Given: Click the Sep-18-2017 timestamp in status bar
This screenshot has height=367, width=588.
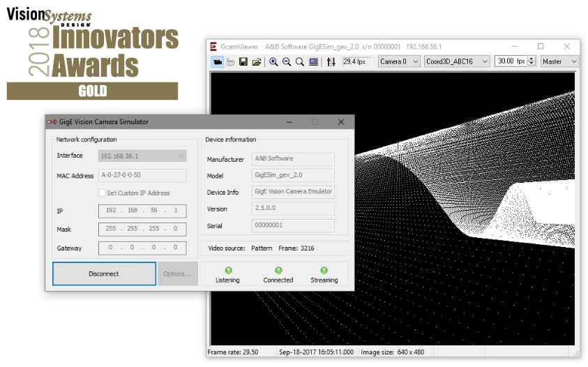Looking at the screenshot, I should [x=316, y=352].
